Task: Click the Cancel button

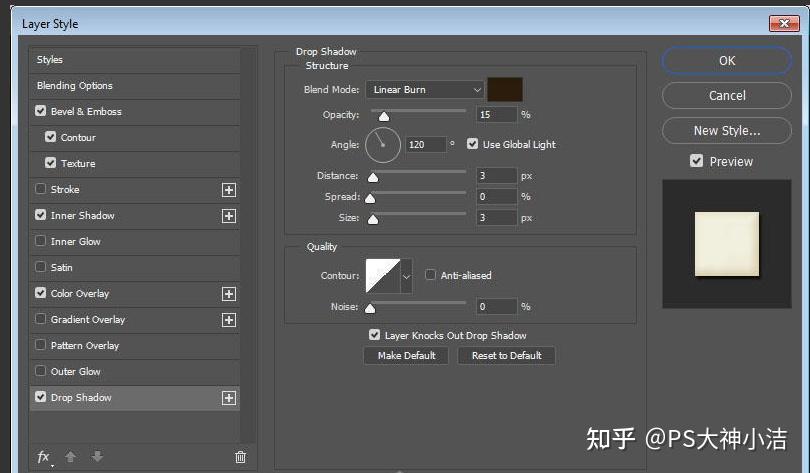Action: click(x=726, y=96)
